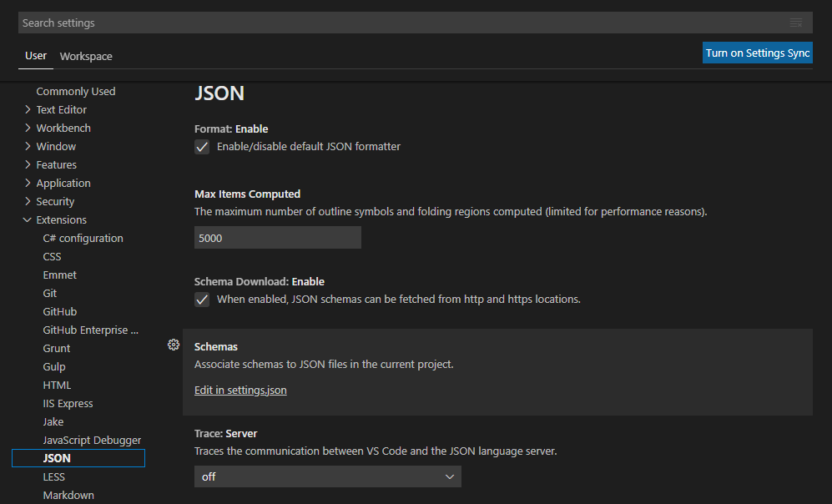Click the Max Items Computed setting title
This screenshot has height=504, width=832.
pyautogui.click(x=247, y=194)
